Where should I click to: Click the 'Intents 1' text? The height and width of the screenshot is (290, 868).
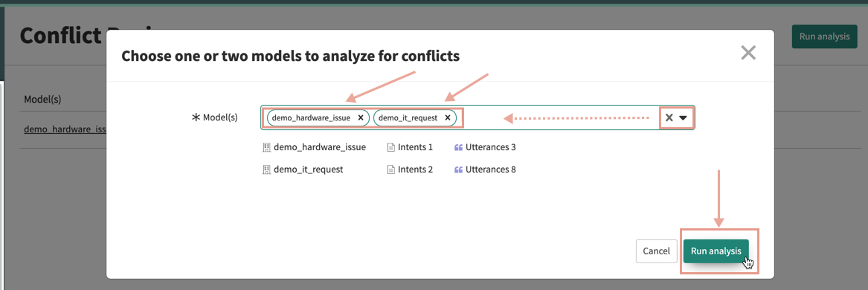tap(415, 147)
